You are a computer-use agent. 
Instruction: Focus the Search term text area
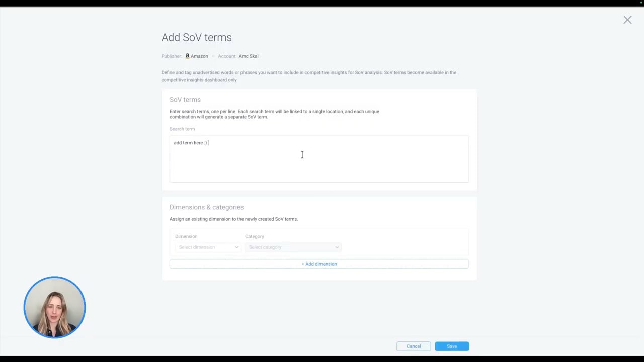click(319, 158)
